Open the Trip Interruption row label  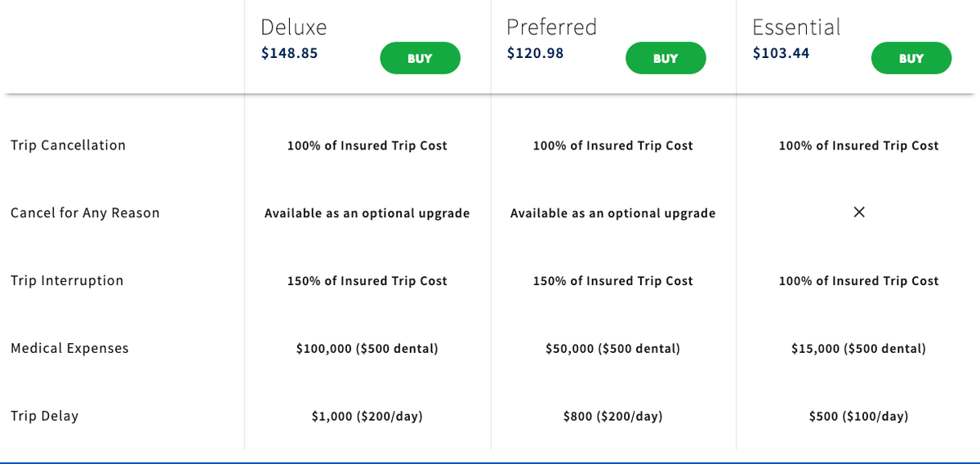[67, 281]
